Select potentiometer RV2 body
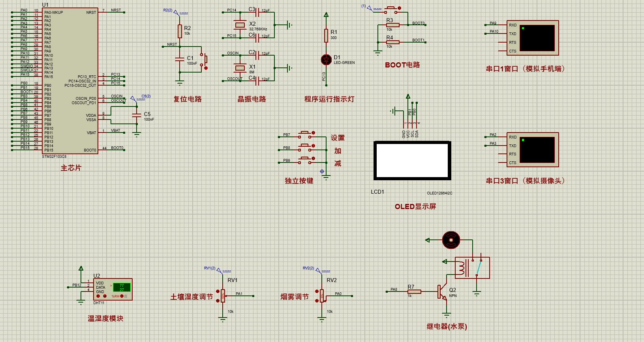Viewport: 644px width, 342px height. (322, 295)
